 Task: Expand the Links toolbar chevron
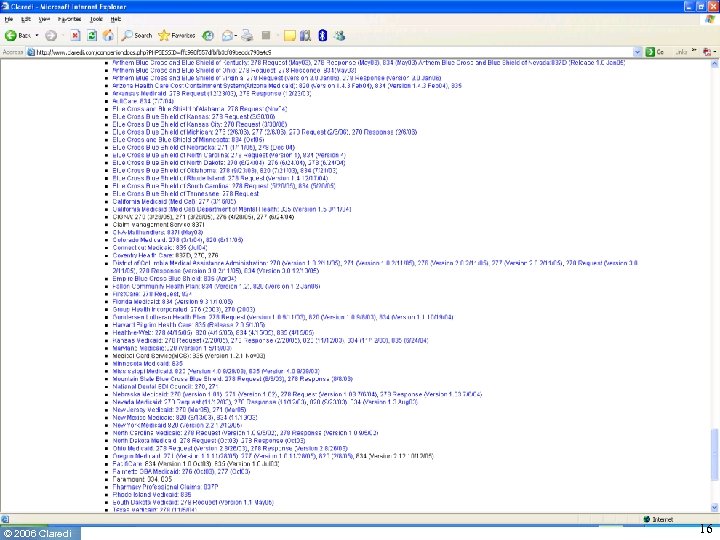point(694,51)
